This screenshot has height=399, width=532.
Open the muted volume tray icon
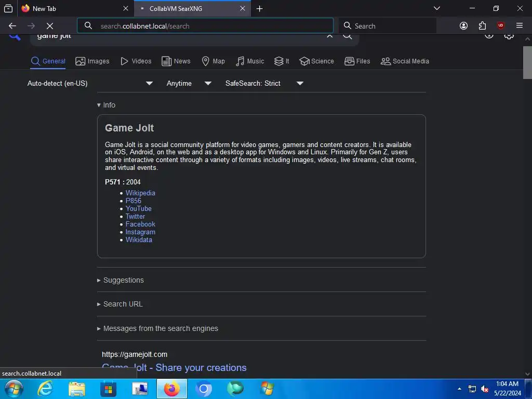click(x=485, y=389)
